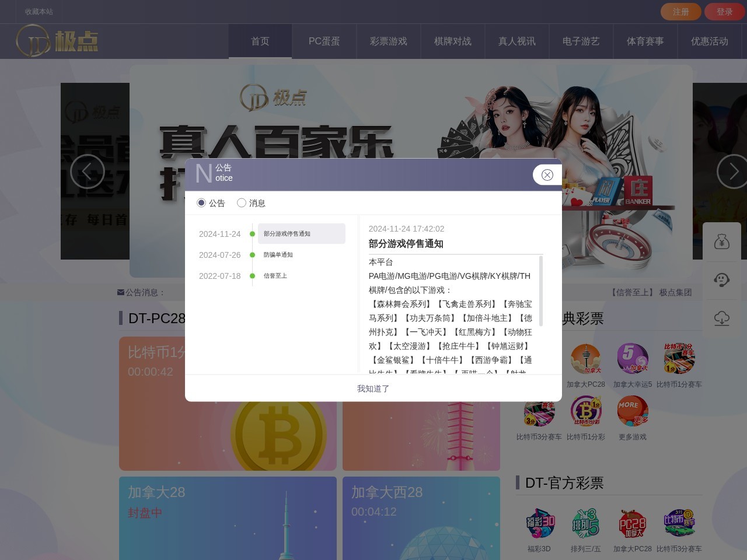747x560 pixels.
Task: Open the 防骗单通知 notice entry
Action: 301,255
